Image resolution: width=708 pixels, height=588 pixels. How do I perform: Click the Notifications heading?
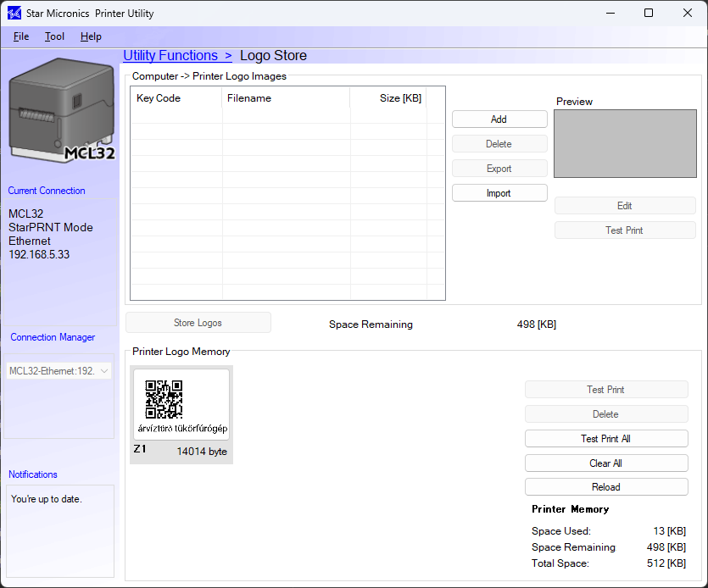click(x=33, y=474)
